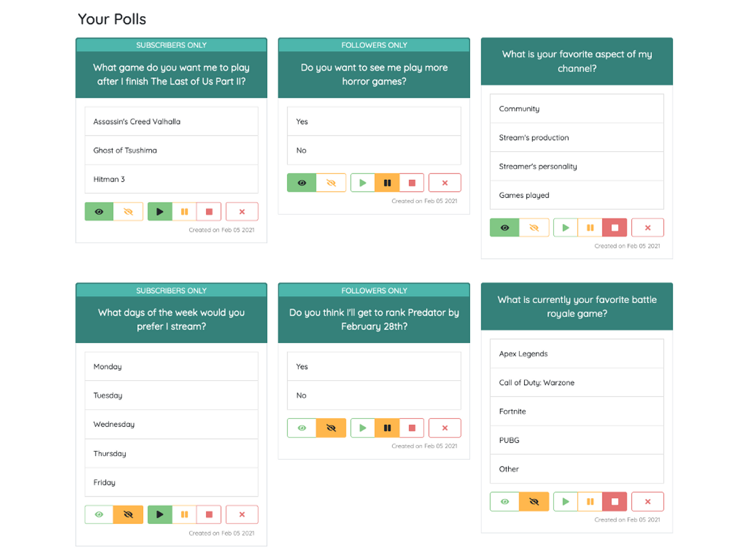Pause the days of the week poll

tap(184, 515)
